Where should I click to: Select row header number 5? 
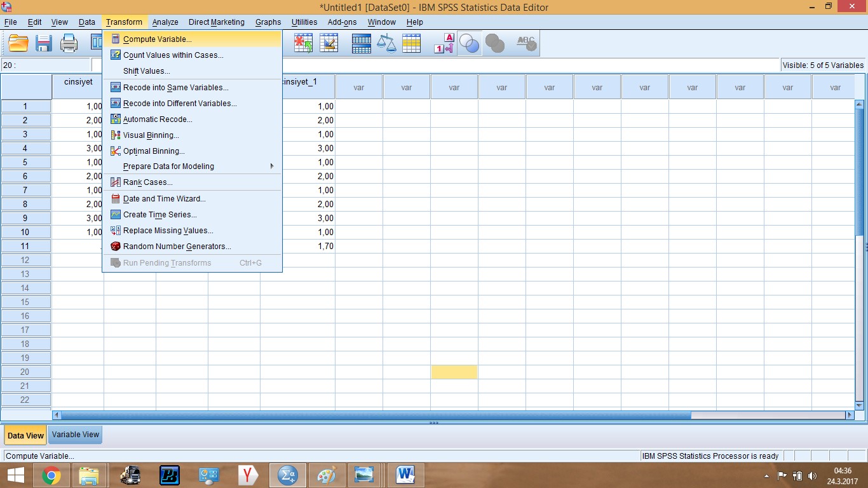click(25, 162)
